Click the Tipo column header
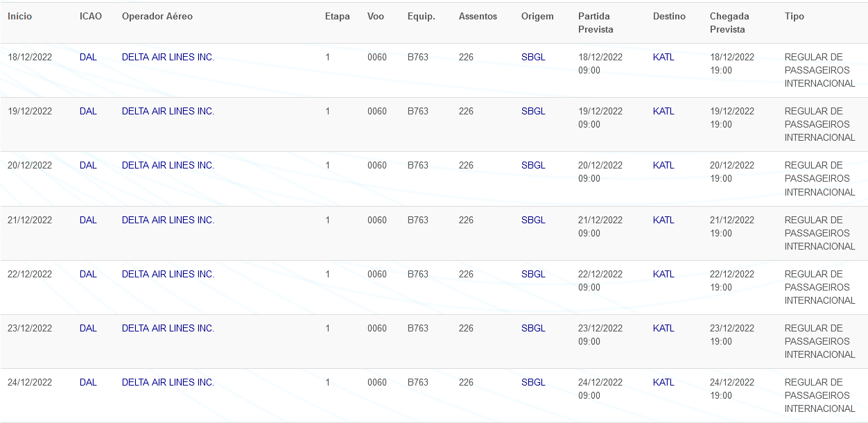Viewport: 868px width, 423px height. coord(795,16)
